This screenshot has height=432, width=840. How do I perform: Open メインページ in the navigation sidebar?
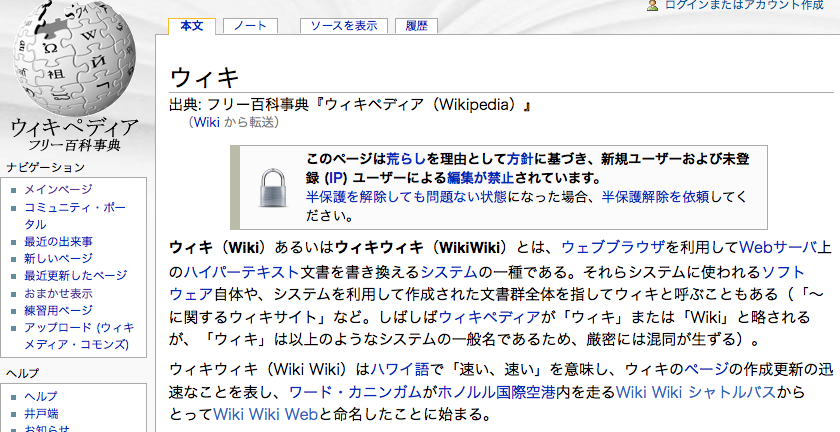(x=58, y=189)
